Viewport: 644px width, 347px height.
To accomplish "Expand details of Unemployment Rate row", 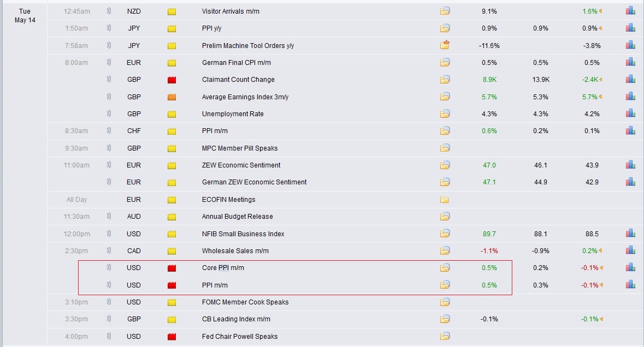I will [x=445, y=114].
